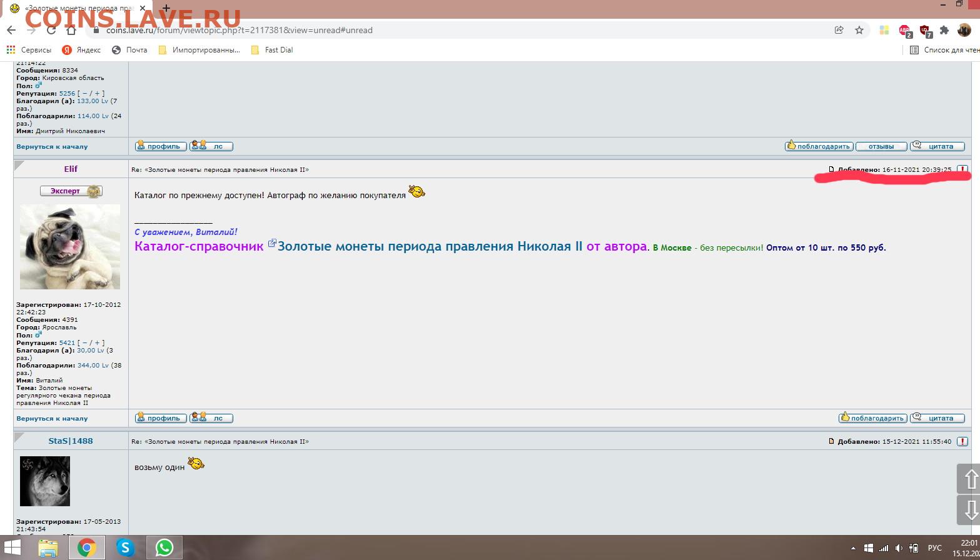Screen dimensions: 980x560
Task: Open the volume tray icon
Action: coord(899,548)
